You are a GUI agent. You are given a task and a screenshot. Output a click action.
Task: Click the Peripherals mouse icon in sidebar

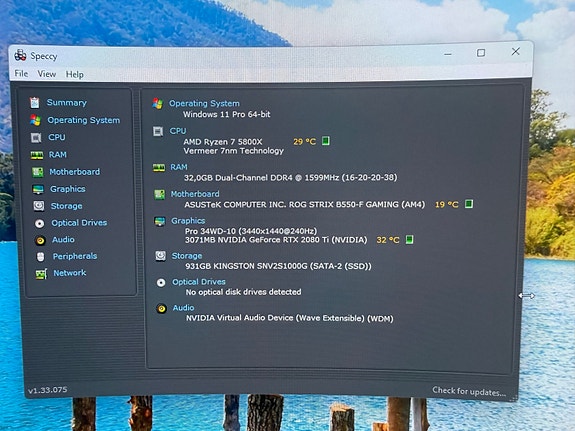(x=41, y=257)
